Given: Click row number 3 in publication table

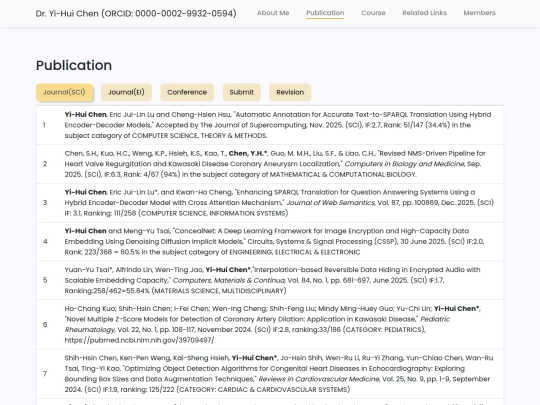Looking at the screenshot, I should (45, 202).
